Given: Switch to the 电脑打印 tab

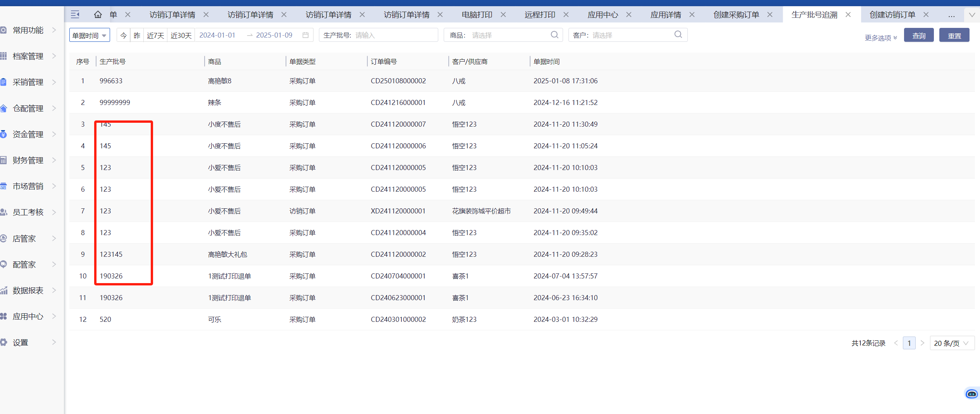Looking at the screenshot, I should pyautogui.click(x=477, y=15).
